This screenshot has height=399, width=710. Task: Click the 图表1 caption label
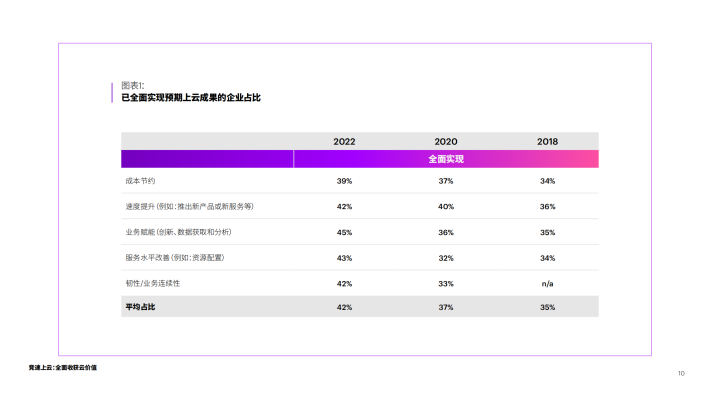(133, 85)
